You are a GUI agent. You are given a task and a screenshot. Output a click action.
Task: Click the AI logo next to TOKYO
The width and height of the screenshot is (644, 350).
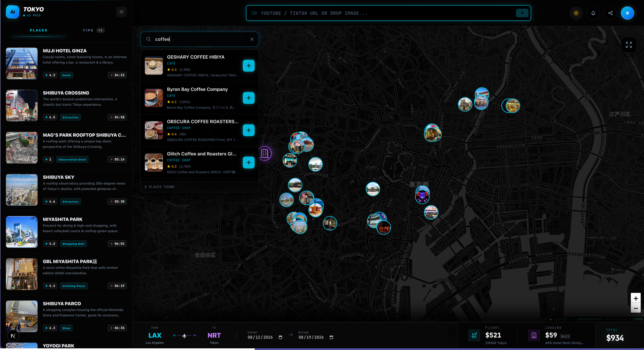12,12
